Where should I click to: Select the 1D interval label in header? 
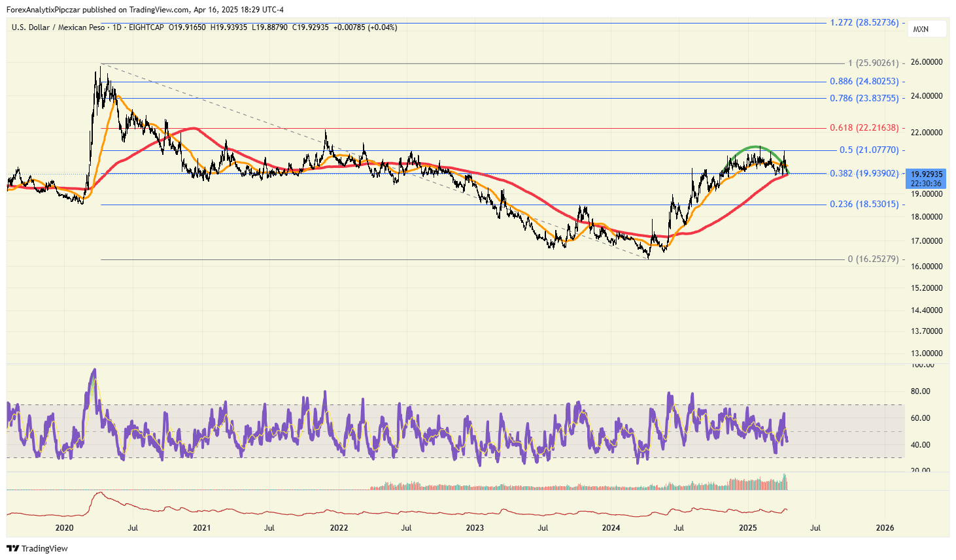pos(117,27)
